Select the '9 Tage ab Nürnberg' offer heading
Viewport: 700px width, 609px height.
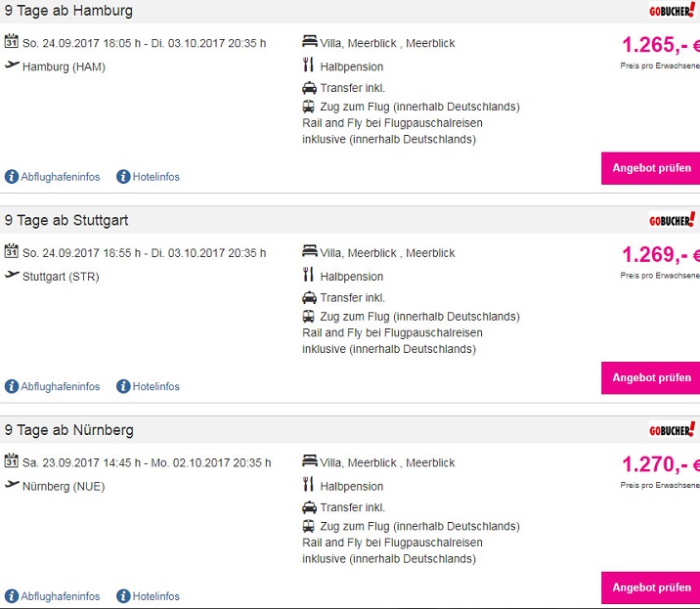69,430
